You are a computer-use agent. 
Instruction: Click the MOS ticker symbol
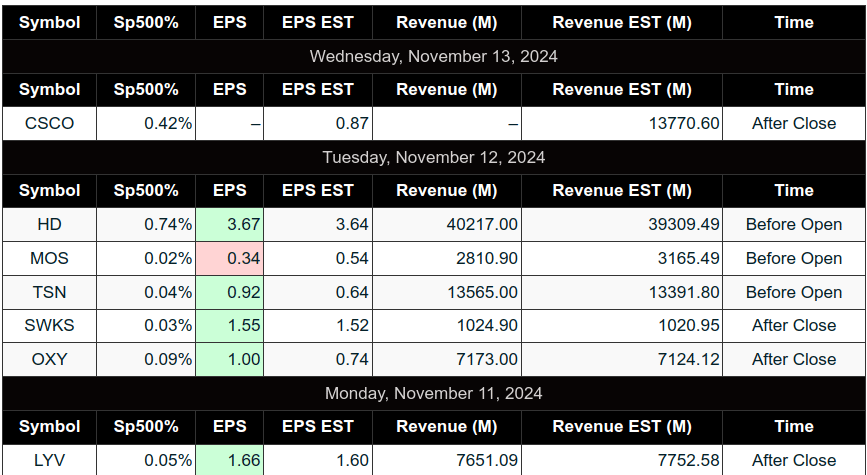[49, 258]
